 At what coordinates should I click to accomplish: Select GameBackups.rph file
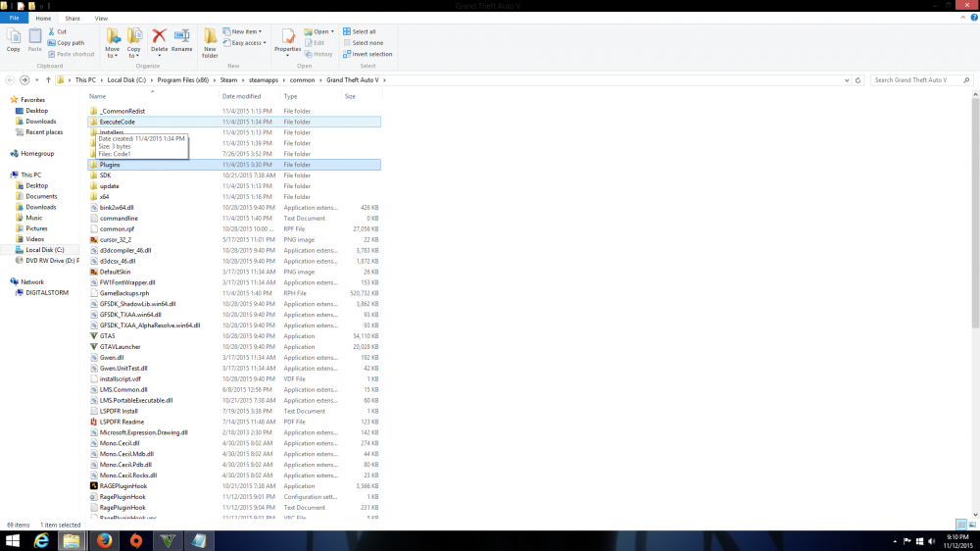pyautogui.click(x=124, y=293)
